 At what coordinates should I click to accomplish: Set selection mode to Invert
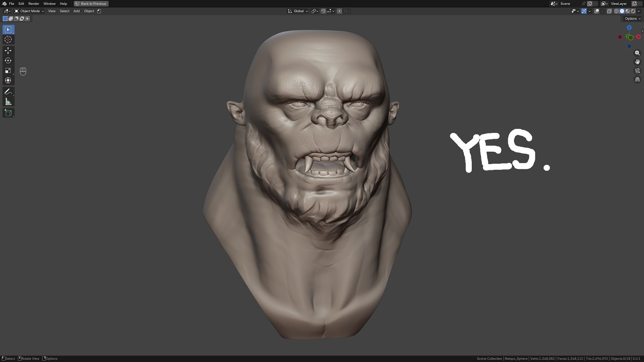coord(22,19)
